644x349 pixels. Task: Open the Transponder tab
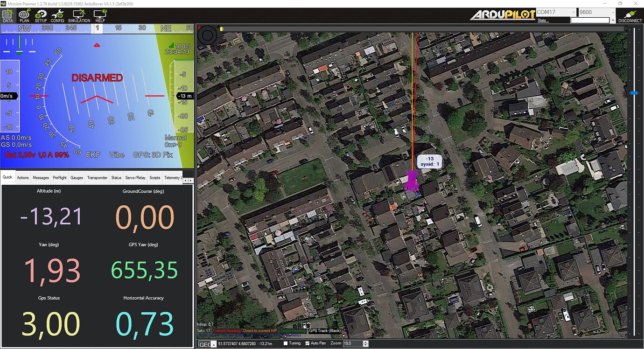coord(97,177)
